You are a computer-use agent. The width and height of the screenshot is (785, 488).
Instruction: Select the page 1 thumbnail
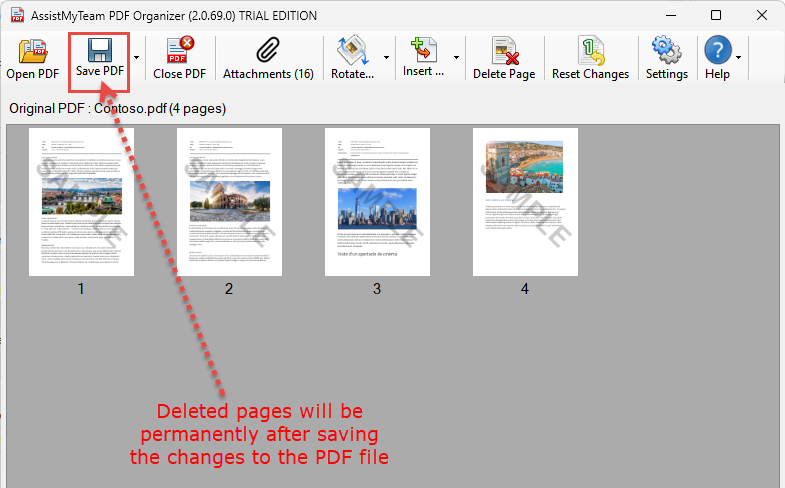[81, 202]
